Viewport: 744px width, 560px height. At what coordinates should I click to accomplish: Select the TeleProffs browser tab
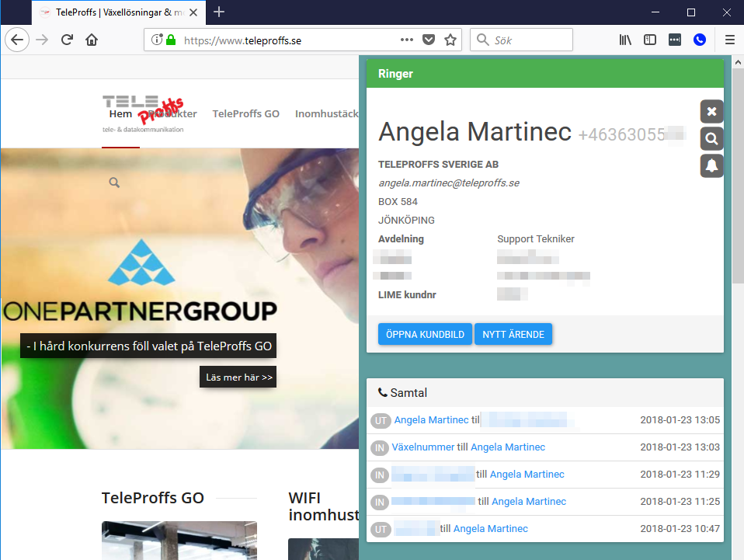[x=119, y=12]
